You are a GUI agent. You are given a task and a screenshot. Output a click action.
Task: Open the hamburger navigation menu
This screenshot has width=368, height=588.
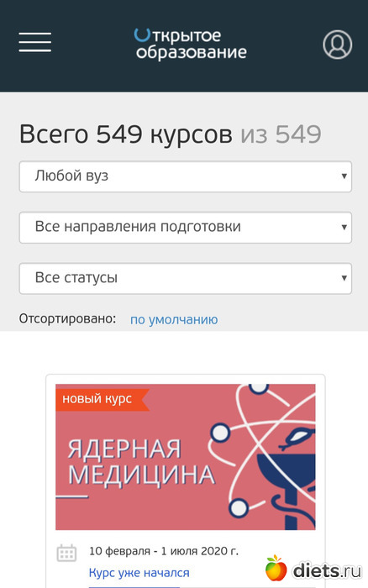pos(35,42)
